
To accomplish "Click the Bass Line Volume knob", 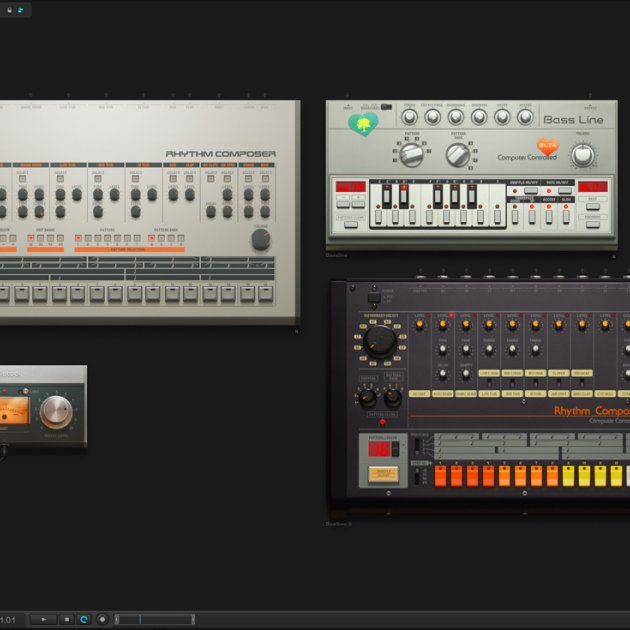I will tap(582, 154).
